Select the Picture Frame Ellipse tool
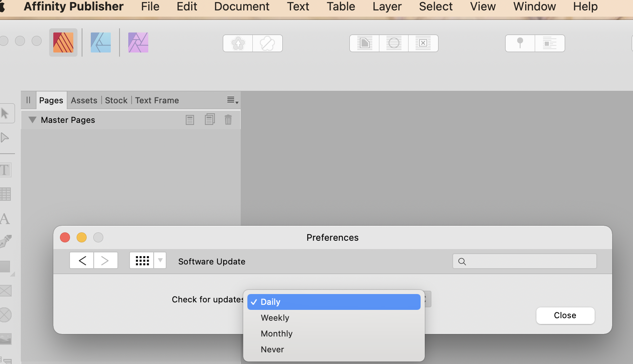This screenshot has height=364, width=633. (x=5, y=315)
